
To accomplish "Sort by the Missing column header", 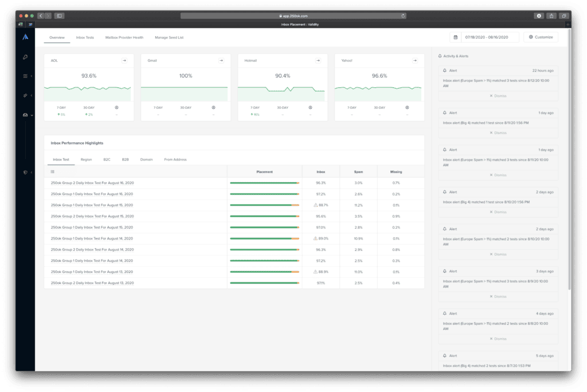I will pyautogui.click(x=396, y=172).
